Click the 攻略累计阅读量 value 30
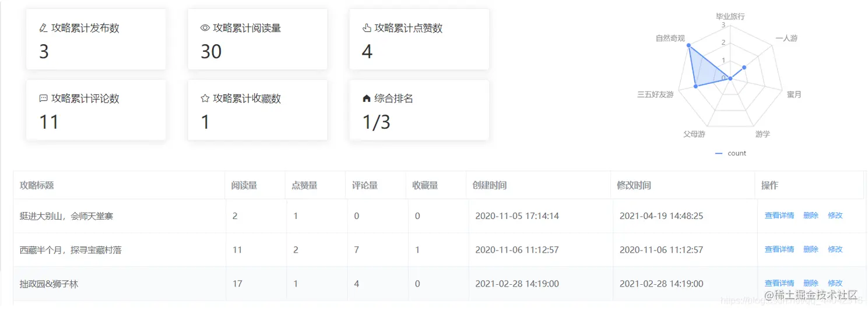This screenshot has width=868, height=311. click(x=211, y=52)
